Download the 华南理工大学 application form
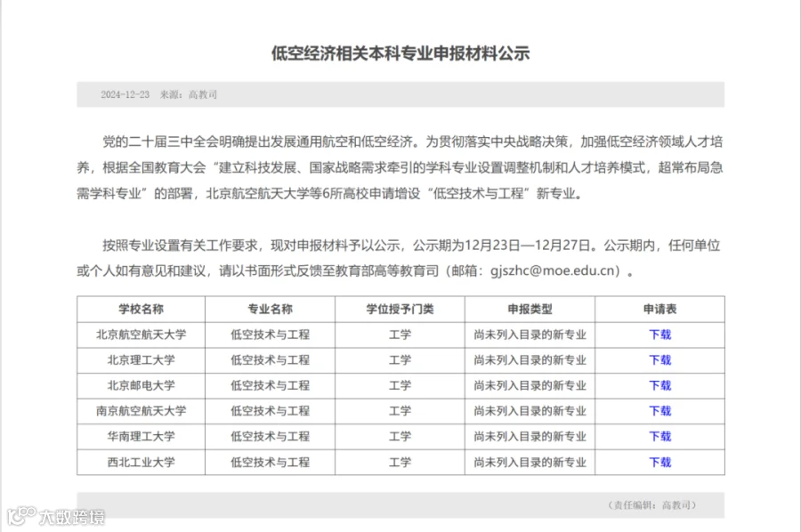The image size is (801, 532). pyautogui.click(x=659, y=437)
